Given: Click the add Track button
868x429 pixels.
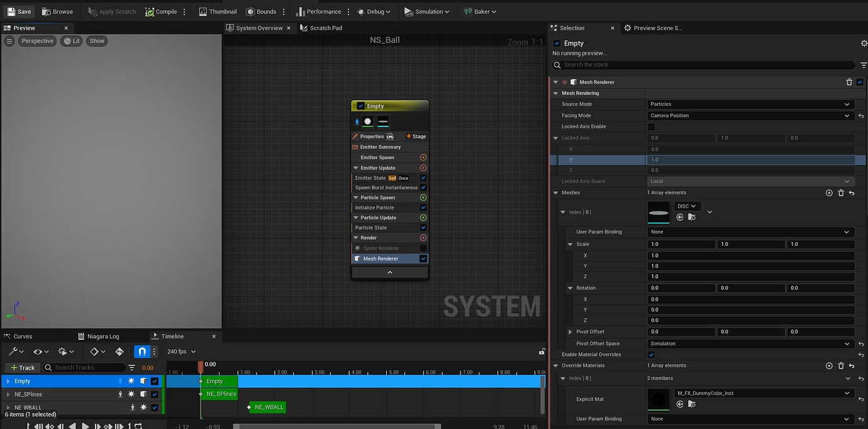Looking at the screenshot, I should [x=23, y=367].
